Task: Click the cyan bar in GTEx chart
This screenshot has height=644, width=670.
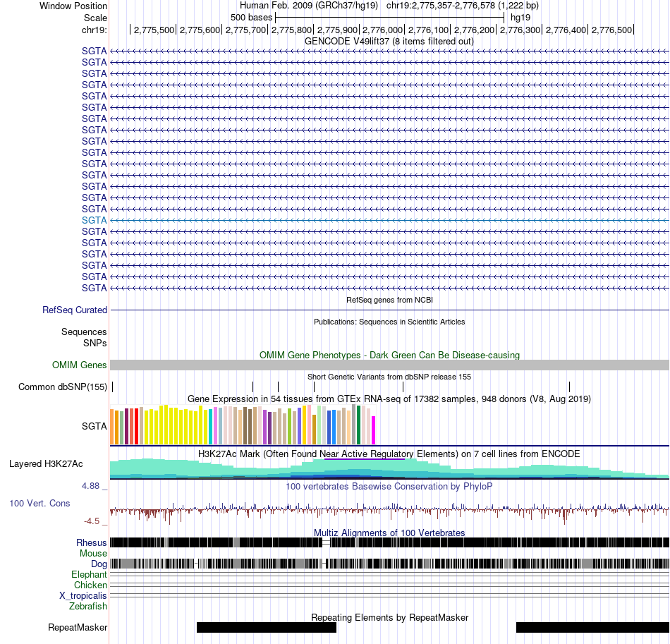Action: pyautogui.click(x=211, y=427)
